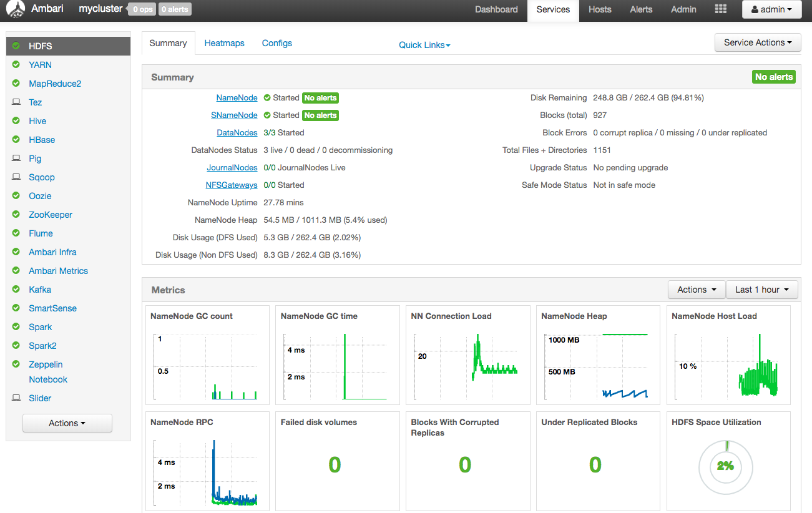812x513 pixels.
Task: Go to Dashboard in top navigation
Action: tap(496, 9)
